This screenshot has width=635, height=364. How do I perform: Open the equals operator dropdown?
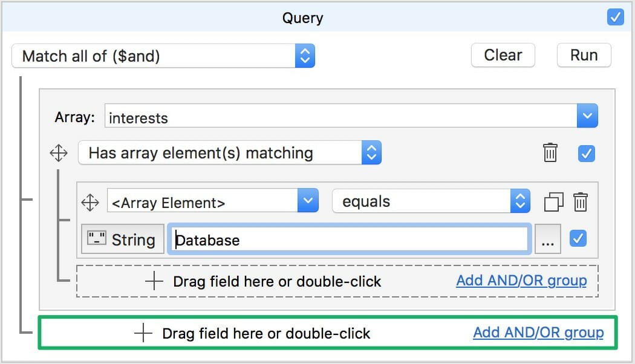[431, 201]
